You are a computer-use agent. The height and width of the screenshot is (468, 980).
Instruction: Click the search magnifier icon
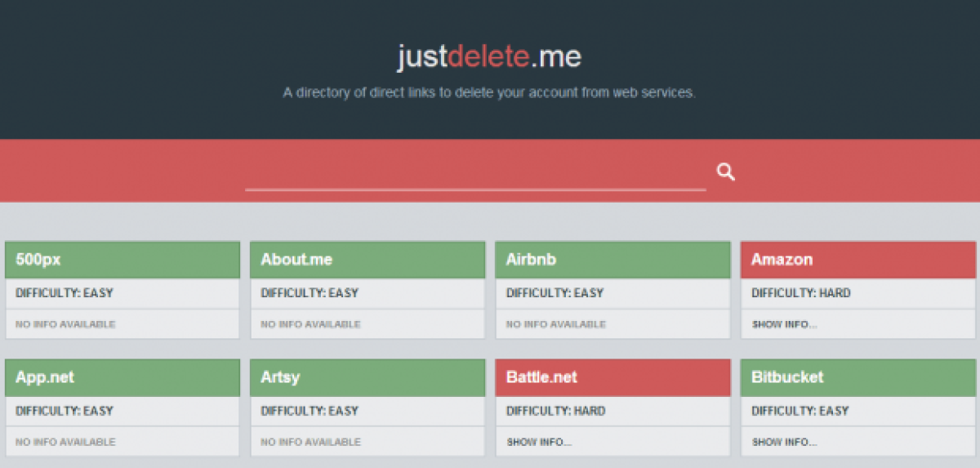tap(726, 172)
